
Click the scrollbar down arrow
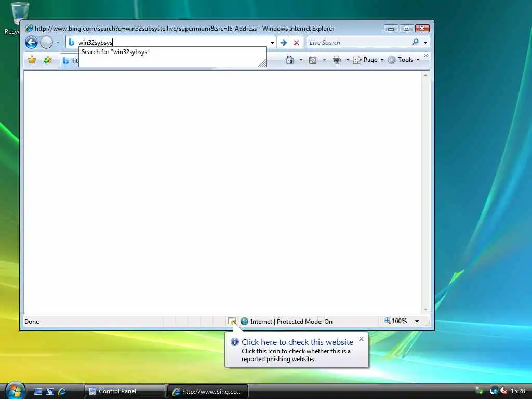point(425,310)
